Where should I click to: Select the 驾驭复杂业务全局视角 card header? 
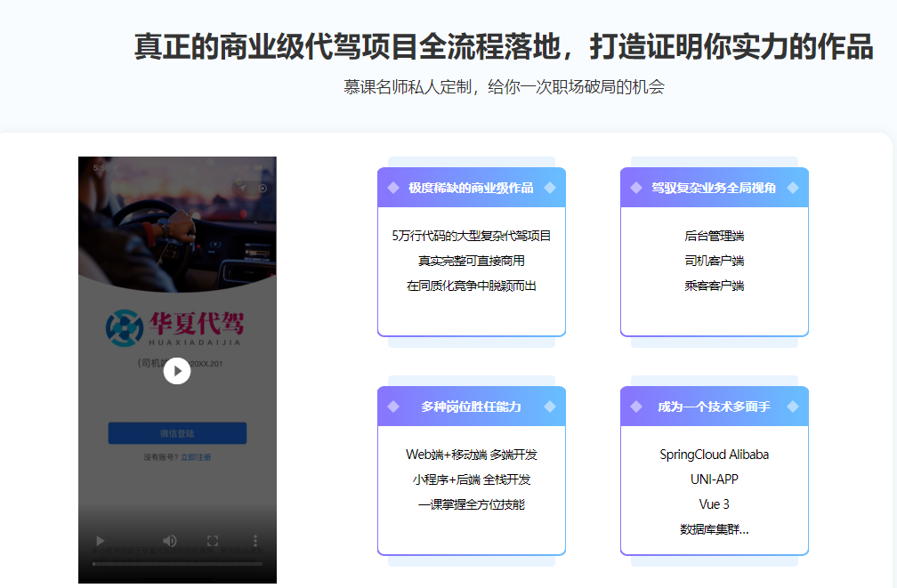[714, 188]
